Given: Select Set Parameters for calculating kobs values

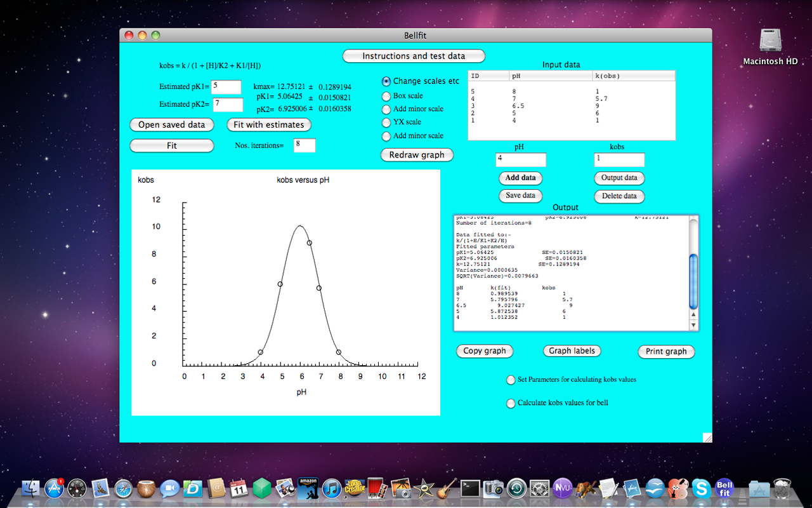Looking at the screenshot, I should (x=511, y=380).
